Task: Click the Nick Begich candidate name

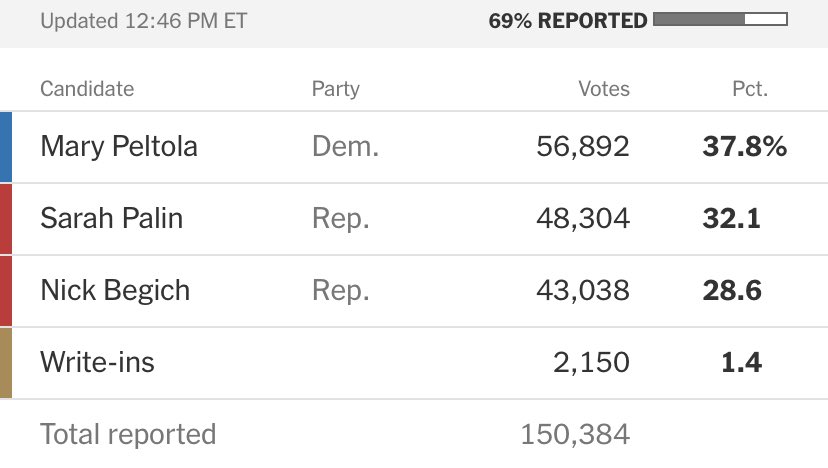Action: 115,291
